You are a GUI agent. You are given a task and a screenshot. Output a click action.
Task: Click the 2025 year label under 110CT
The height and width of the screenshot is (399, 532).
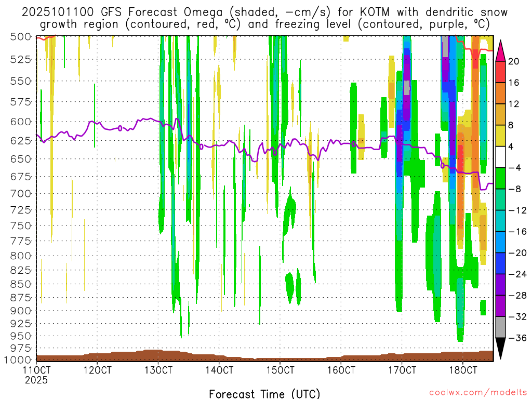point(36,380)
